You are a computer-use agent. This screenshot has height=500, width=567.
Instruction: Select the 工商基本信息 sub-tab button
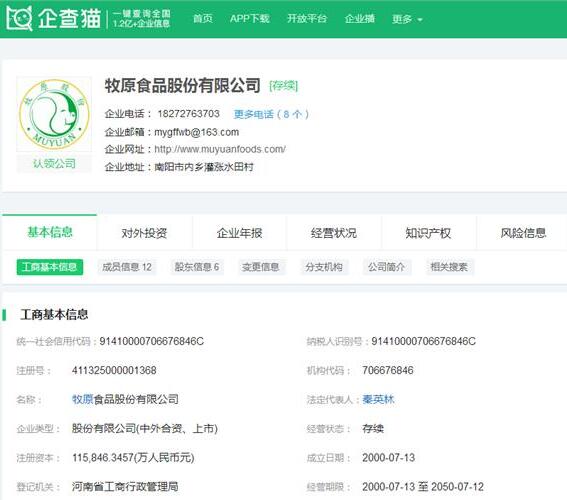(50, 267)
